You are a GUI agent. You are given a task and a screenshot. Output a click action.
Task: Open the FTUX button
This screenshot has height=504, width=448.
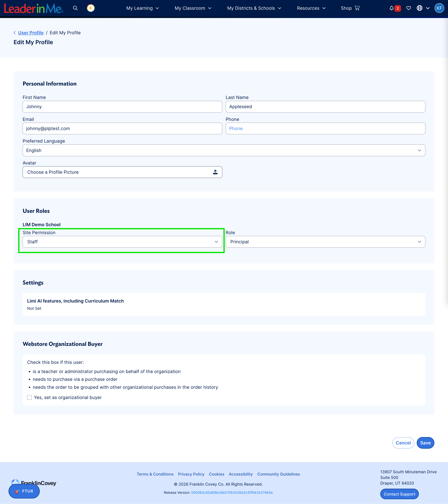pos(24,491)
